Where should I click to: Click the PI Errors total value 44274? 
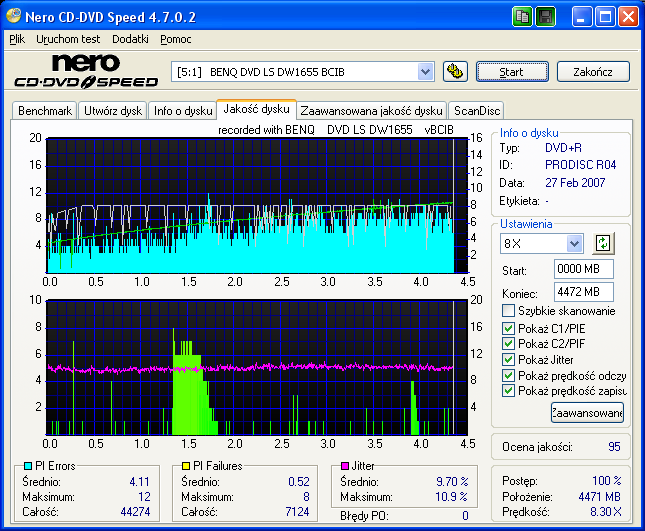click(x=135, y=512)
